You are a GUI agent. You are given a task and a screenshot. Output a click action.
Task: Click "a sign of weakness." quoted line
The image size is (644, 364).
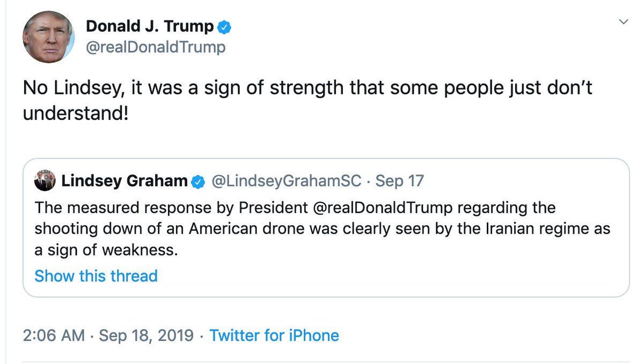point(106,250)
